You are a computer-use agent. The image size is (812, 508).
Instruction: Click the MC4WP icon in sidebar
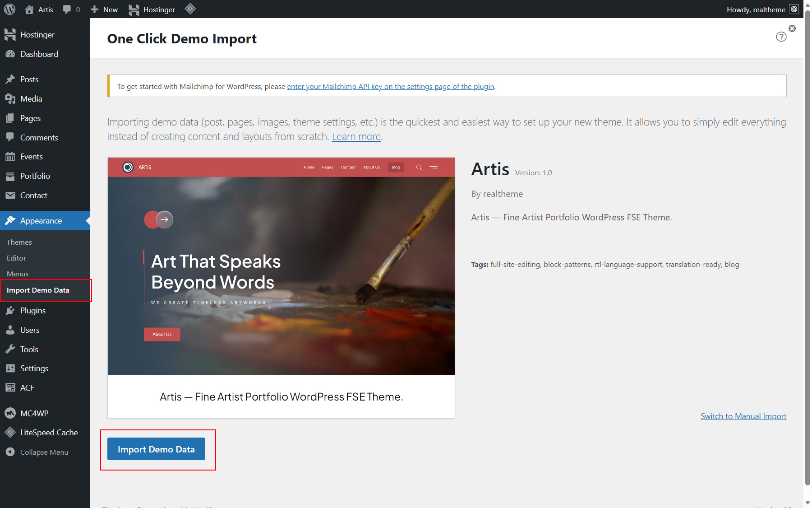pos(10,413)
